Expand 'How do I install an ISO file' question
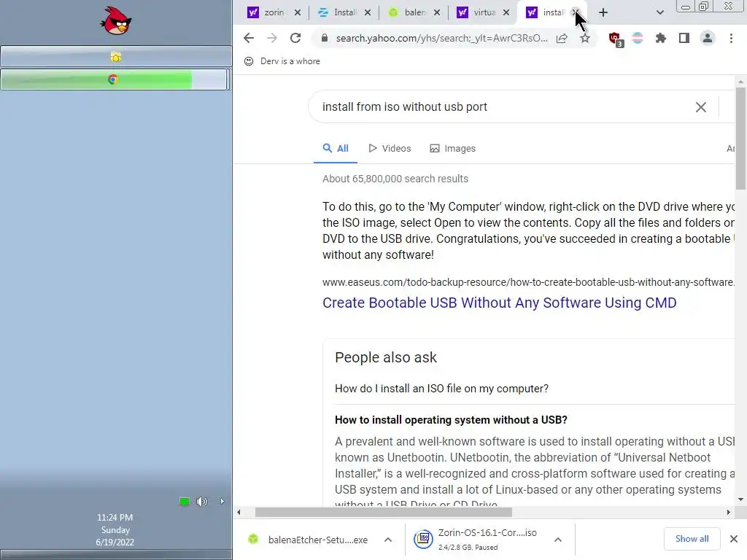Viewport: 747px width, 560px height. click(x=441, y=389)
